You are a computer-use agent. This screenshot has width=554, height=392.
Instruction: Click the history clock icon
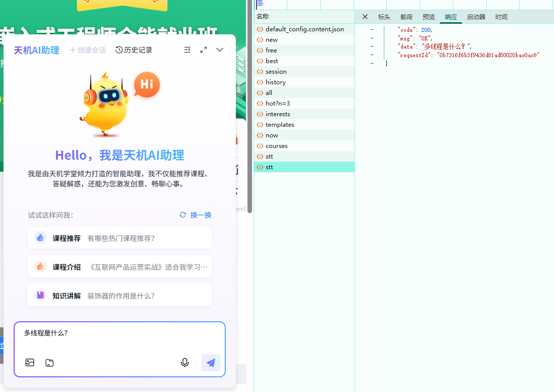coord(119,50)
